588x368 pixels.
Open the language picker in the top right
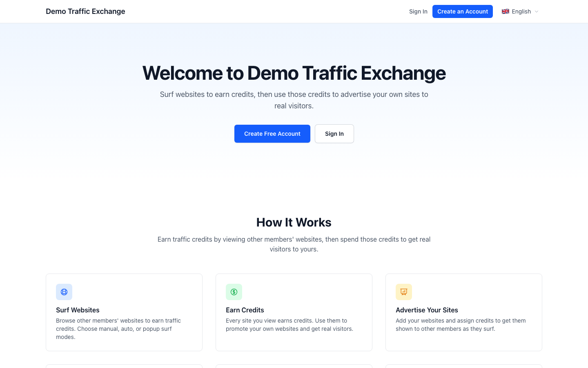coord(521,11)
